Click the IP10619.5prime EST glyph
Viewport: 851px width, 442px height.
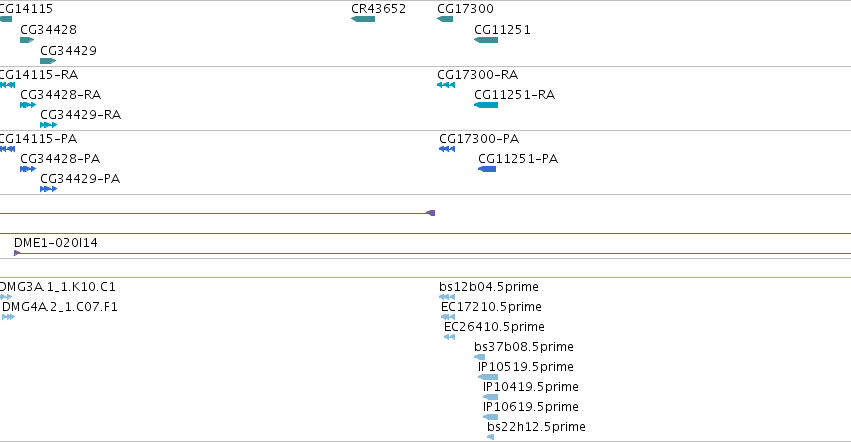(491, 417)
